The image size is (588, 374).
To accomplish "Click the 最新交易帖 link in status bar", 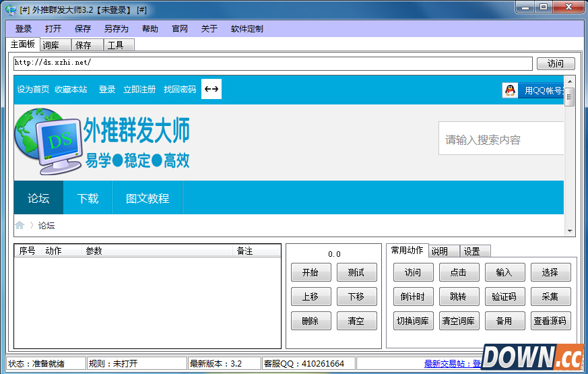I will pos(453,363).
